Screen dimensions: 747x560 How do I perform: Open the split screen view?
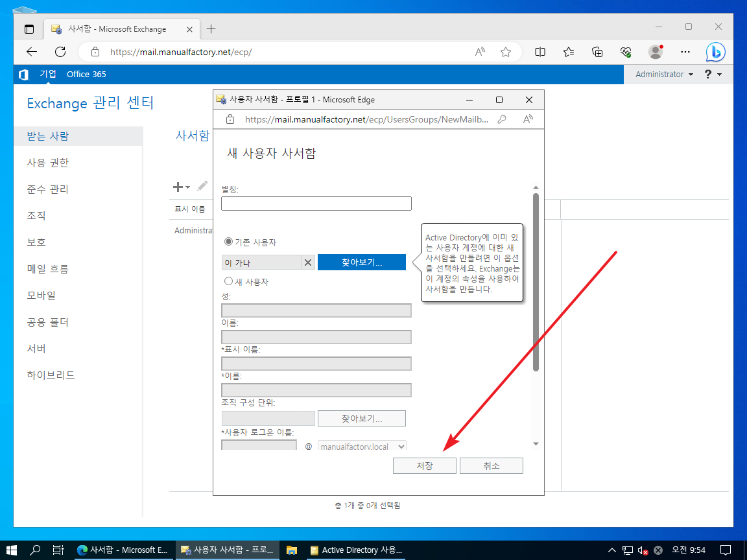(540, 52)
